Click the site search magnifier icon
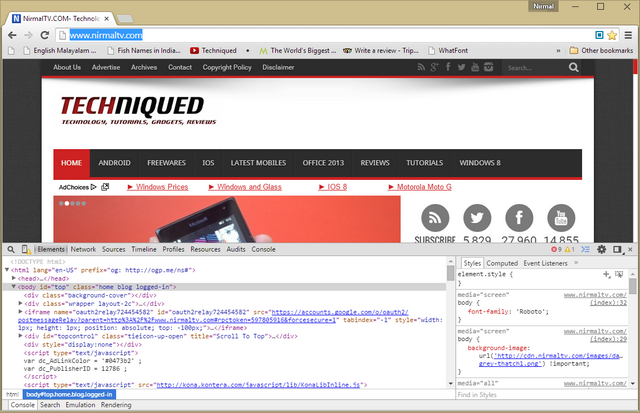Screen dimensions: 640x413 573,67
